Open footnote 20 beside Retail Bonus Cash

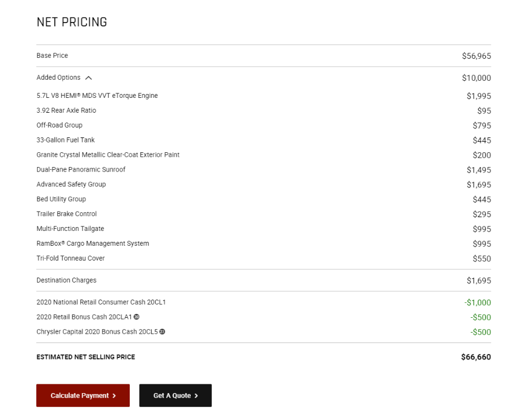tap(136, 317)
